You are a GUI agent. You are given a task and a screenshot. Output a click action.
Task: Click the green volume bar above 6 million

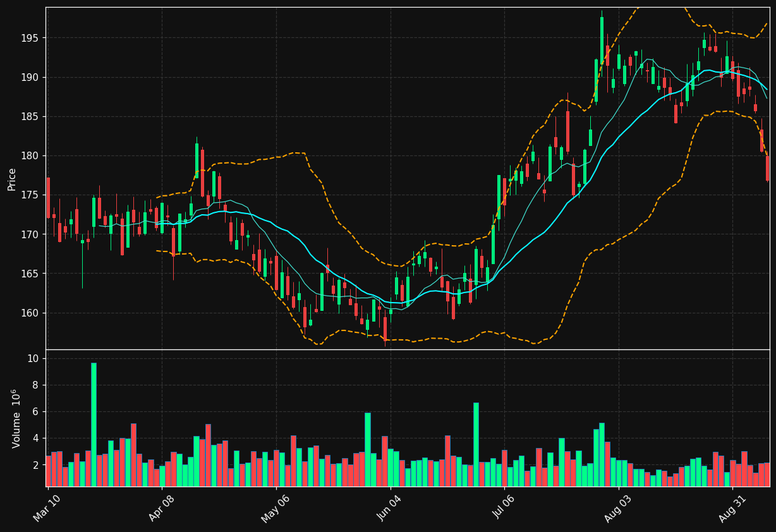476,444
